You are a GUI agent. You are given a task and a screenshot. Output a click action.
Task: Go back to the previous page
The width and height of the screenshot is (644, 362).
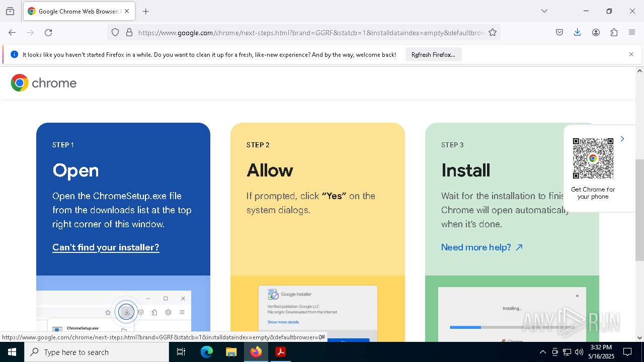(x=12, y=32)
